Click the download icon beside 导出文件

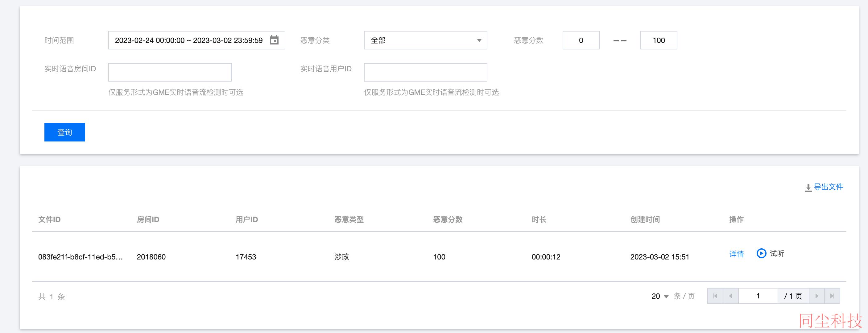coord(808,188)
